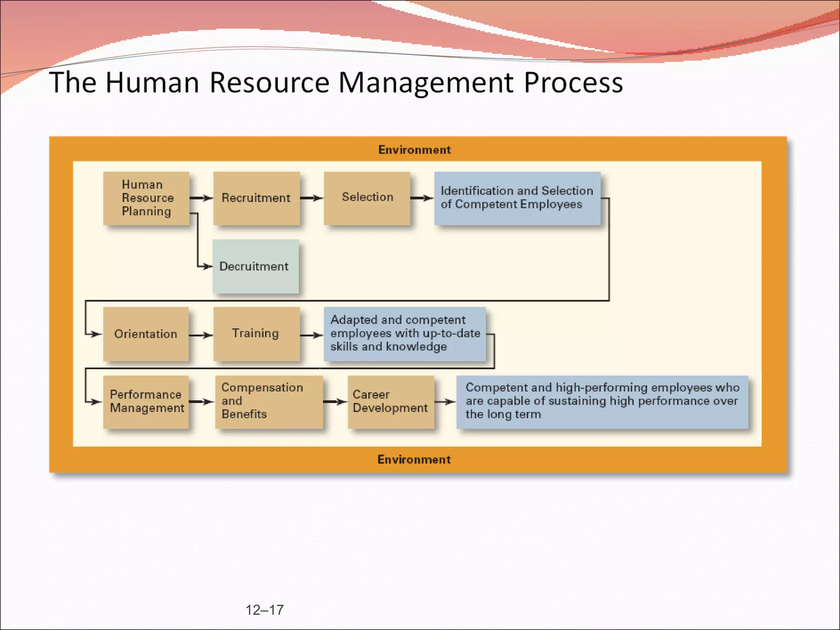This screenshot has height=630, width=840.
Task: Select the Recruitment process box
Action: click(x=256, y=198)
